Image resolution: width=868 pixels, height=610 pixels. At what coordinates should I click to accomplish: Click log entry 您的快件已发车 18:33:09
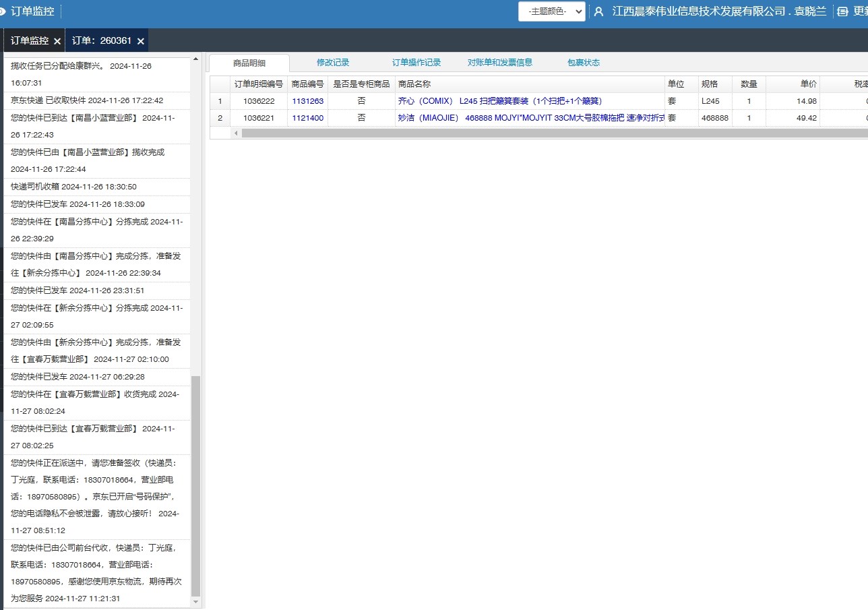98,204
